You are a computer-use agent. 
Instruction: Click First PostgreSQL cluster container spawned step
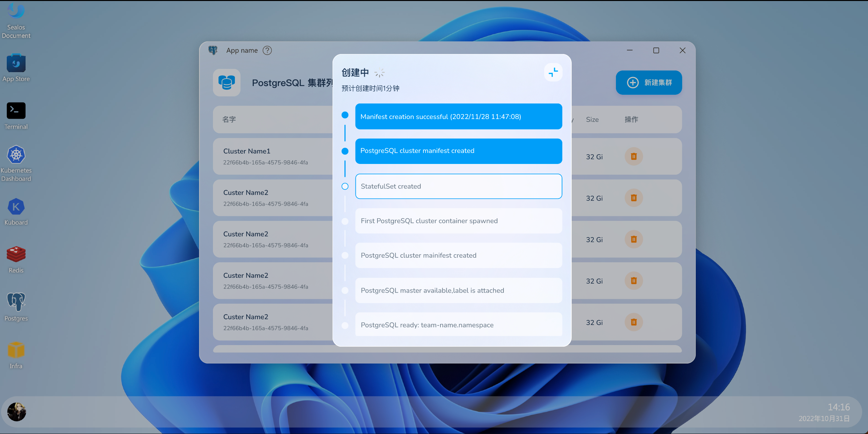tap(458, 221)
